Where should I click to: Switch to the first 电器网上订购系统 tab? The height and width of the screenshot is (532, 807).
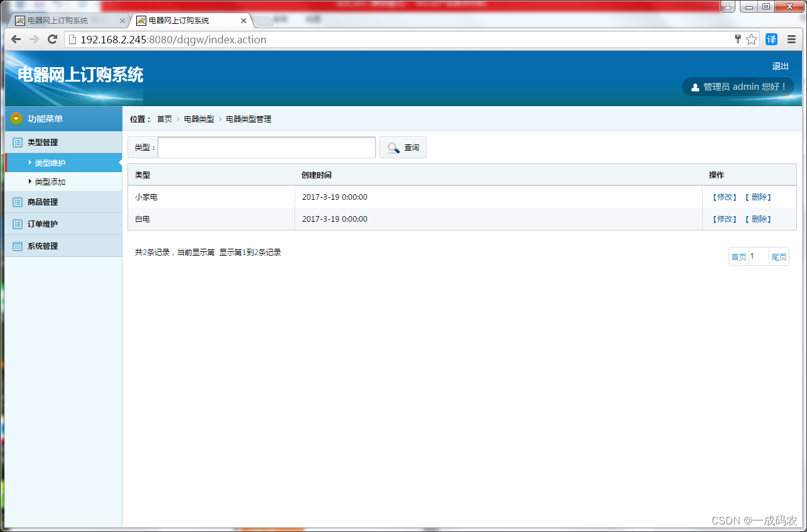click(68, 21)
